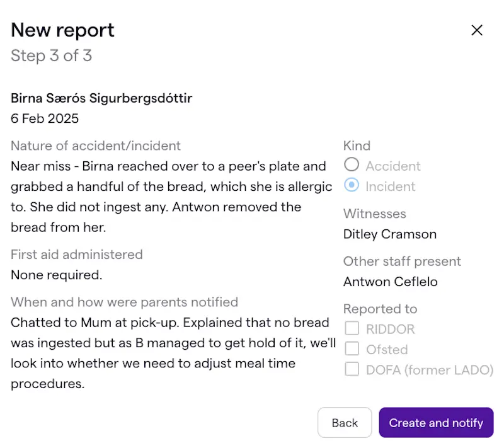The height and width of the screenshot is (448, 504).
Task: Check the Ofsted reporting checkbox
Action: coord(352,349)
